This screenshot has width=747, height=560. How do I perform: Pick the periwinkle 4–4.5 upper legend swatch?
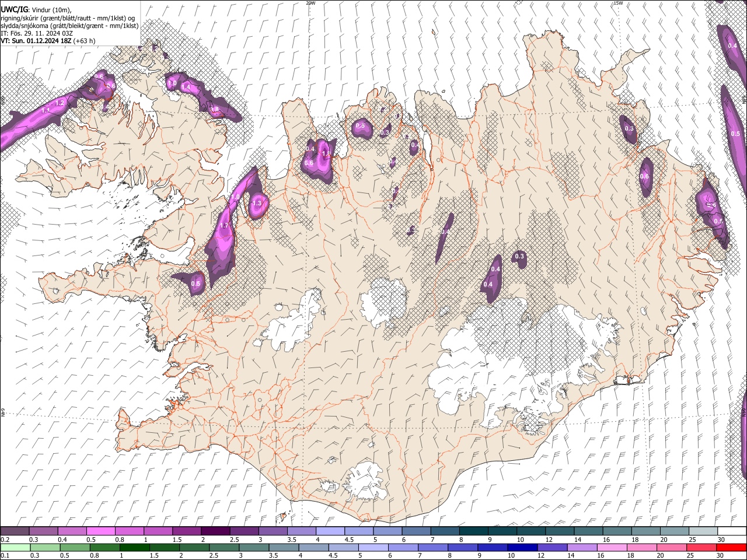pos(330,531)
